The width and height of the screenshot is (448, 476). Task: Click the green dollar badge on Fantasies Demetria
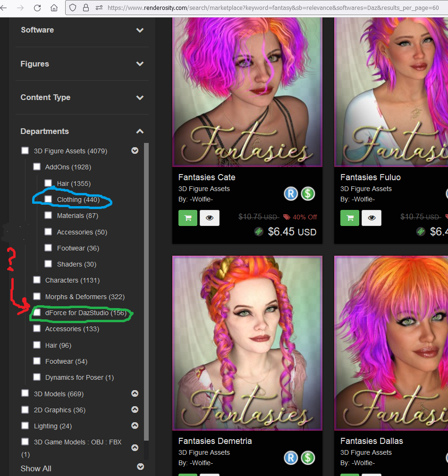tap(308, 458)
